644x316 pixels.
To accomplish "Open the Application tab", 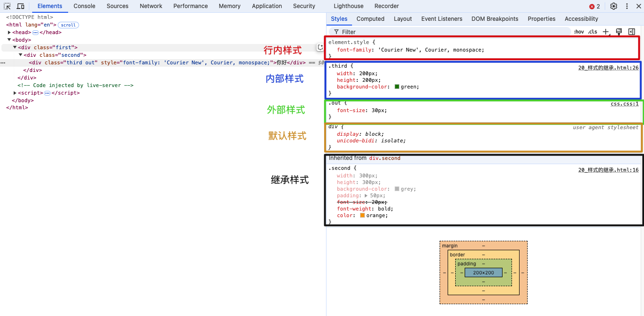I will [x=267, y=6].
